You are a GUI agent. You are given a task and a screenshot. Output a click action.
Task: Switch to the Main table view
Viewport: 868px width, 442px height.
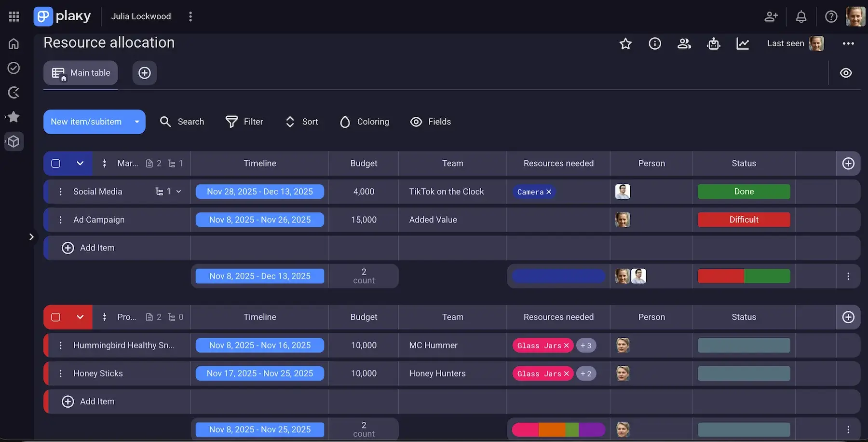click(x=81, y=73)
